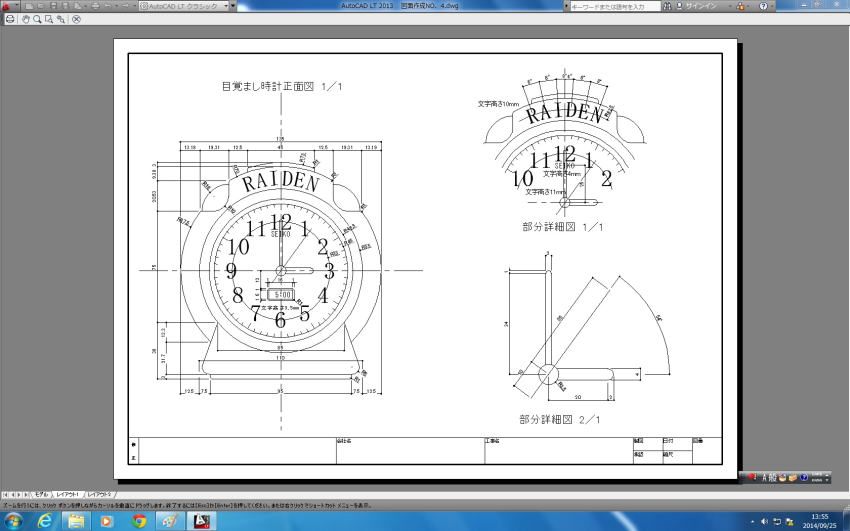Open the AutoCAD LT Classic workspace dropdown
The height and width of the screenshot is (531, 850).
[x=184, y=6]
